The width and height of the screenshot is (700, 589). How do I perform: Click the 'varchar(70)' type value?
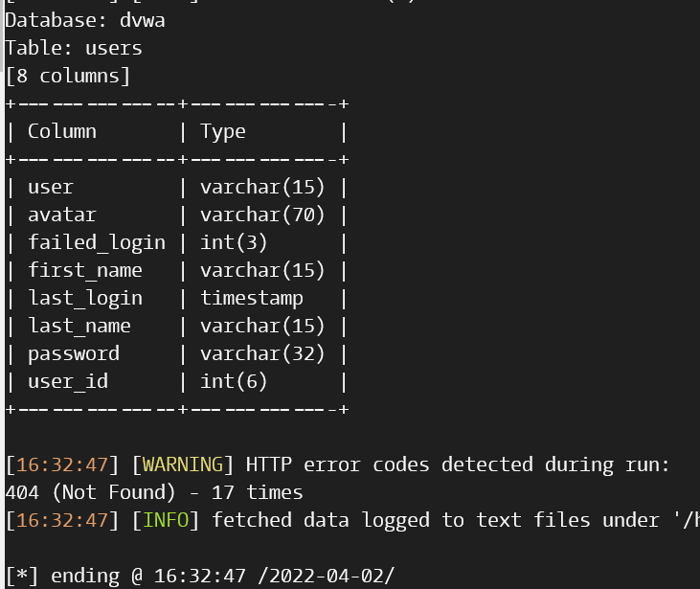[x=262, y=215]
